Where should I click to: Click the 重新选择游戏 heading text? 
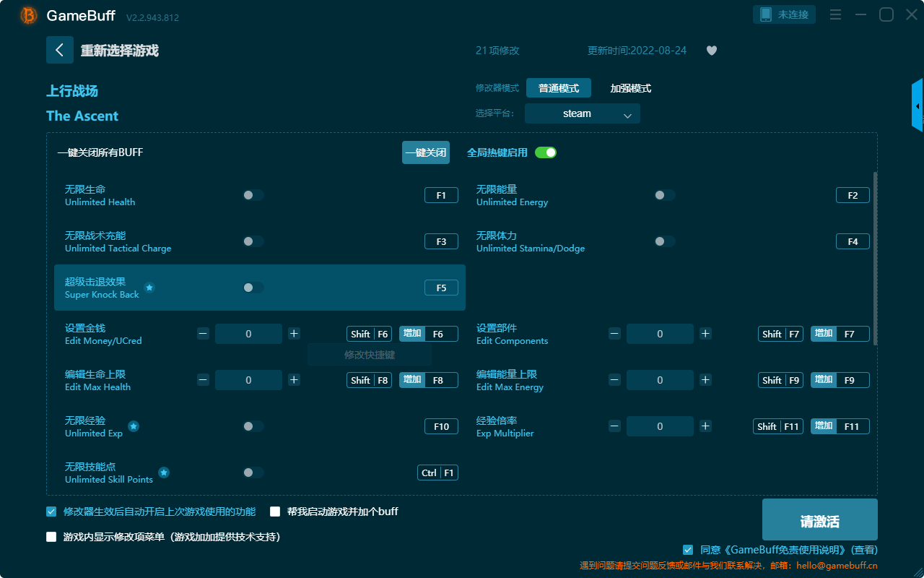click(x=119, y=51)
